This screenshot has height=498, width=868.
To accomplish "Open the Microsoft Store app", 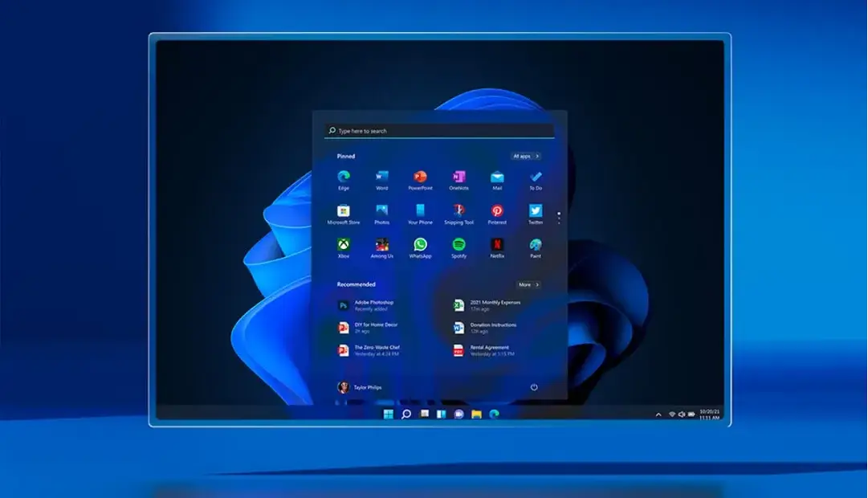I will [x=344, y=211].
